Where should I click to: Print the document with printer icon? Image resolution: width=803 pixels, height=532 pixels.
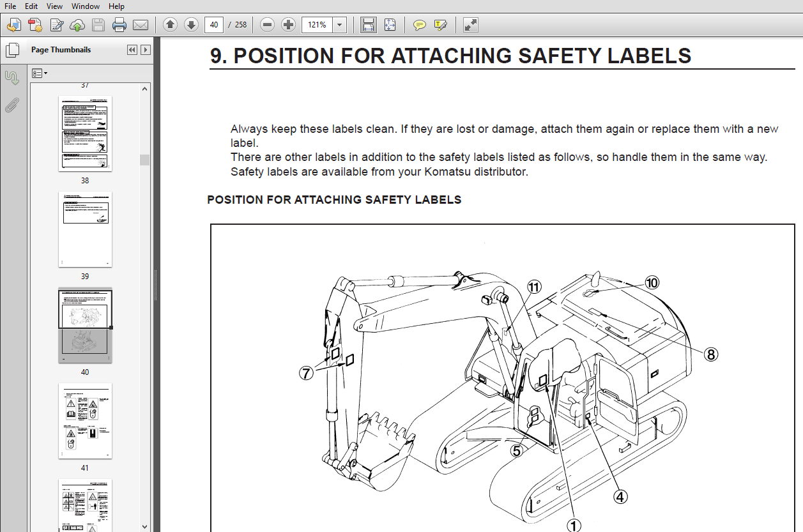click(119, 25)
